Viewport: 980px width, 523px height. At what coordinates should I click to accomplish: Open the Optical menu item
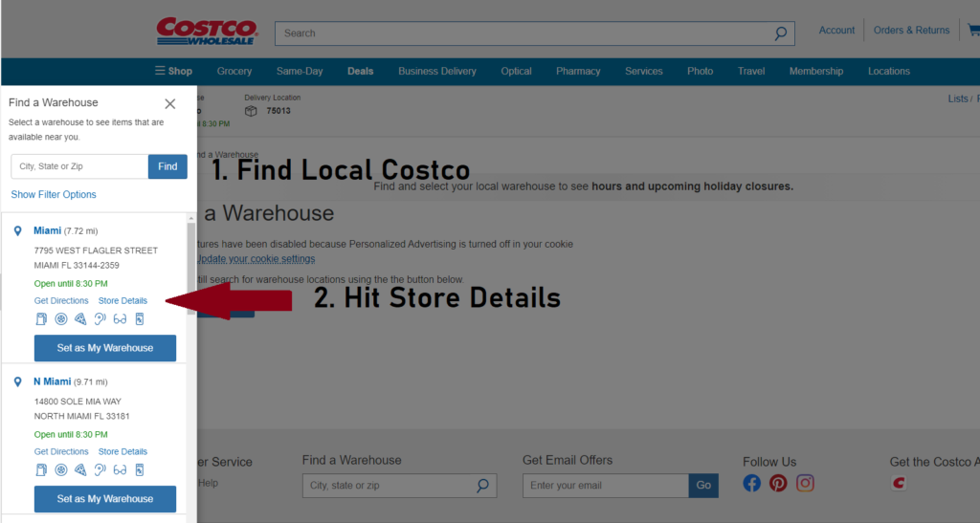point(516,71)
